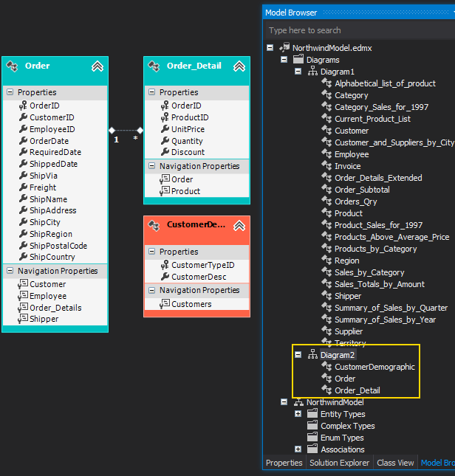Click the Diagram2 diagram icon
455x476 pixels.
tap(312, 355)
